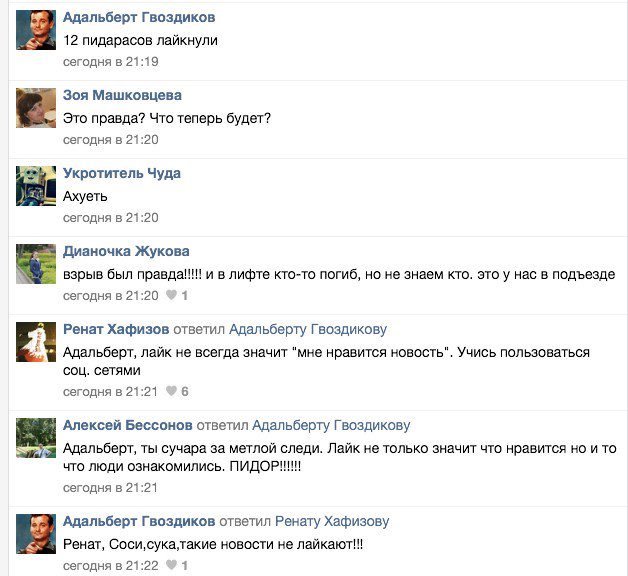Viewport: 628px width, 576px height.
Task: Open the Зоя Машковцева profile name link
Action: pyautogui.click(x=122, y=95)
